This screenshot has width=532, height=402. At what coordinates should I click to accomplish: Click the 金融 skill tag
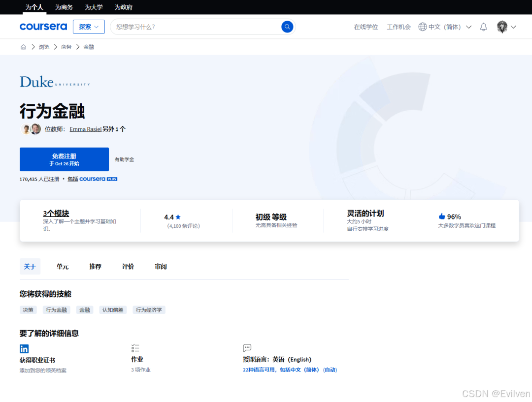tap(85, 310)
